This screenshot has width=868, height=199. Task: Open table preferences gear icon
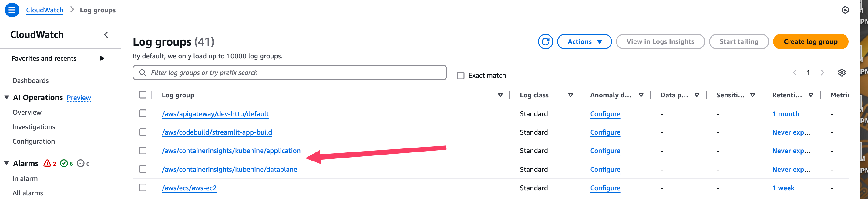[x=841, y=73]
